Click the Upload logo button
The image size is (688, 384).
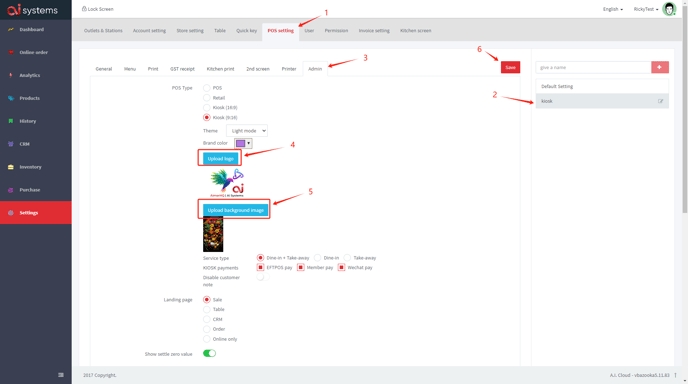[x=220, y=158]
